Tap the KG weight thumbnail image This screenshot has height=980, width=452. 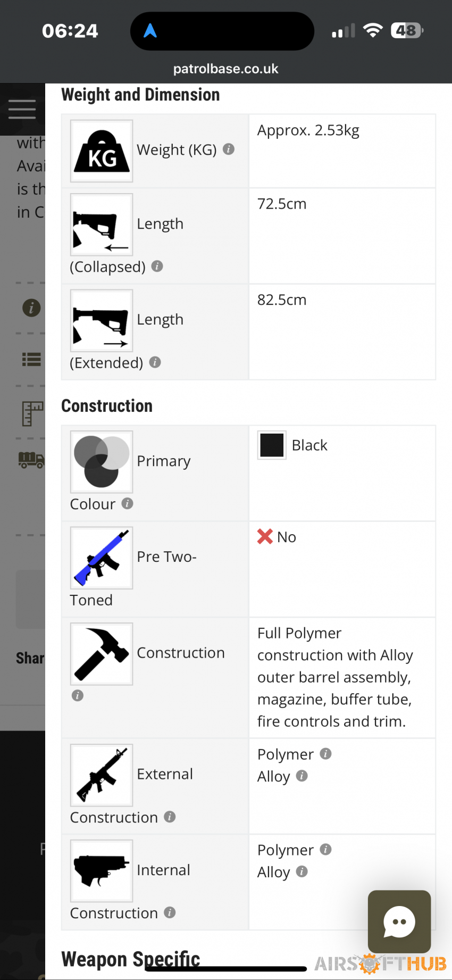point(102,151)
